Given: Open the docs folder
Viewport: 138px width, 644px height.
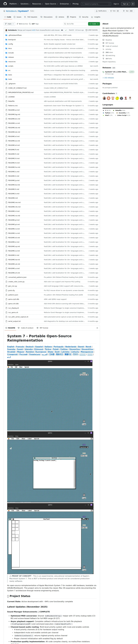Looking at the screenshot, I should click(10, 49).
